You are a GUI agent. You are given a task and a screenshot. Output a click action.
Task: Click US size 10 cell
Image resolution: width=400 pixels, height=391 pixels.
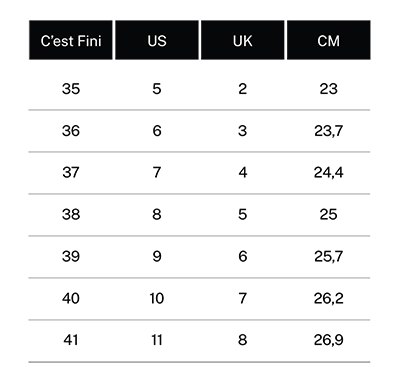pos(157,298)
